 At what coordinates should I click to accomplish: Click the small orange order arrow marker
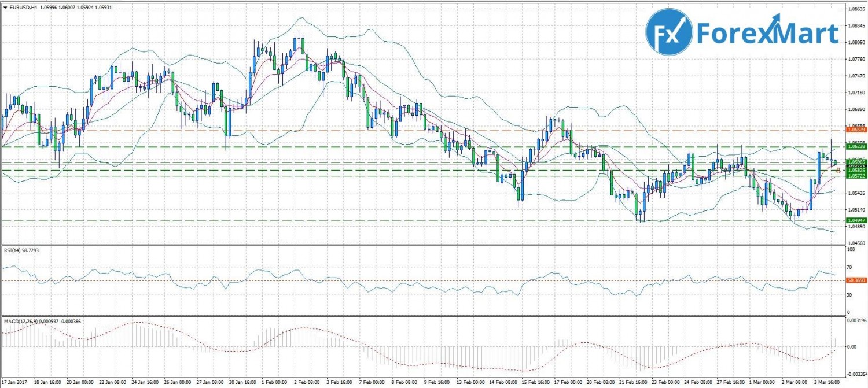click(x=838, y=171)
